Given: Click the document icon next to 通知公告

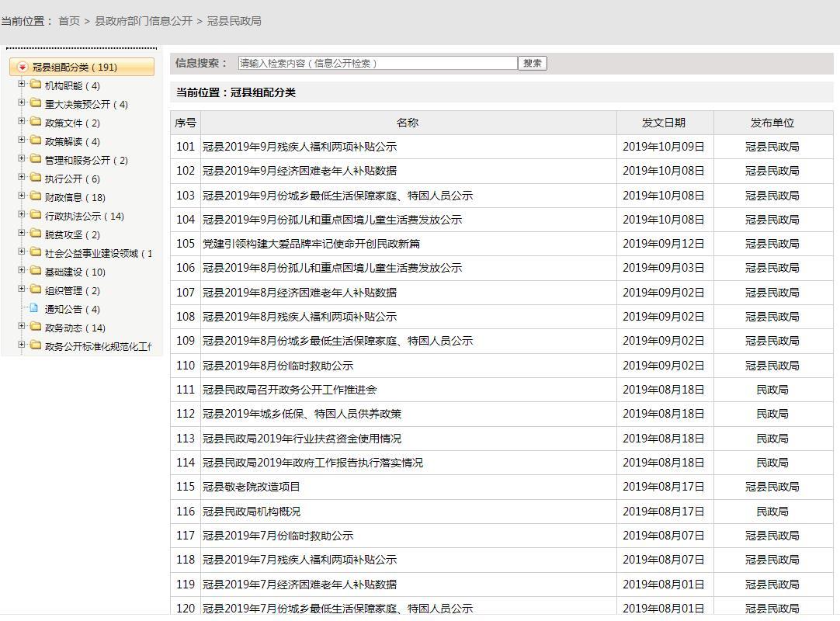Looking at the screenshot, I should click(34, 309).
